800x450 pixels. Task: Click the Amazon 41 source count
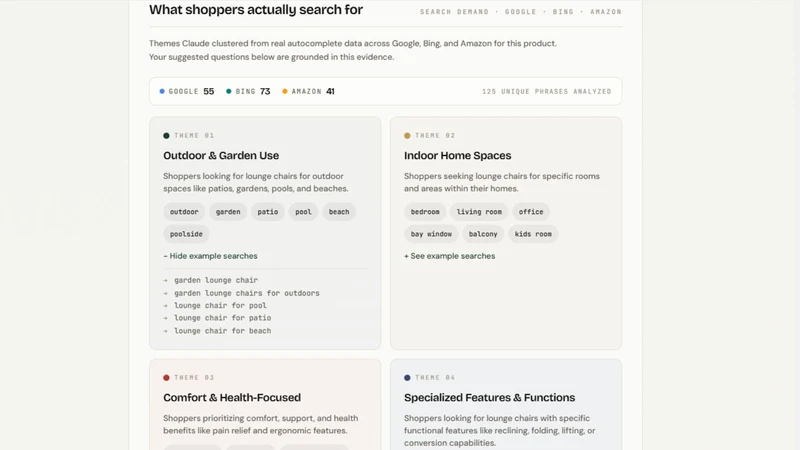[309, 91]
